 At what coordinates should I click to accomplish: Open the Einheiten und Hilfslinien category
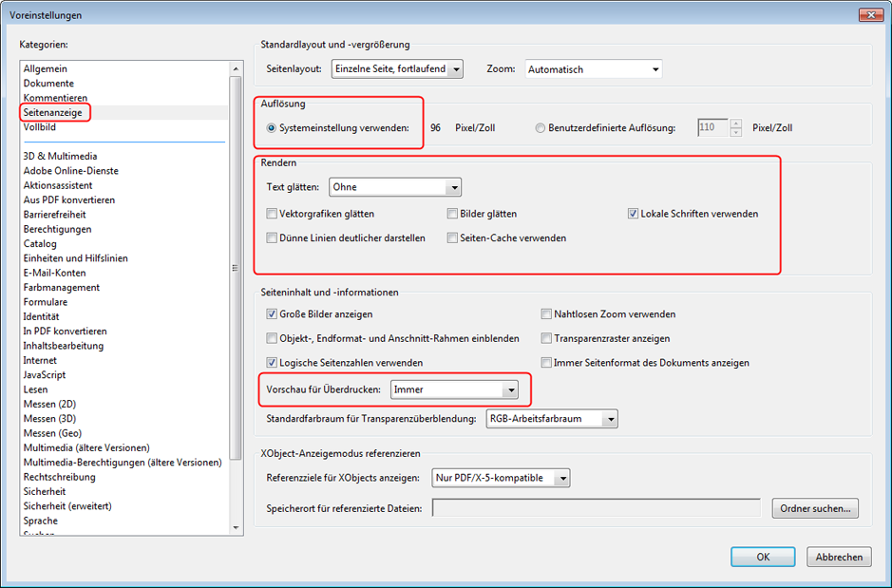point(75,258)
